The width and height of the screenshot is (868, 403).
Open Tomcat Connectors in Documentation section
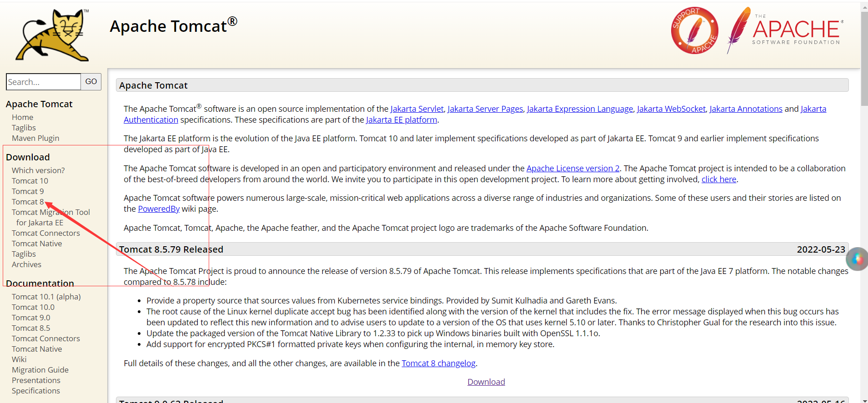click(46, 338)
